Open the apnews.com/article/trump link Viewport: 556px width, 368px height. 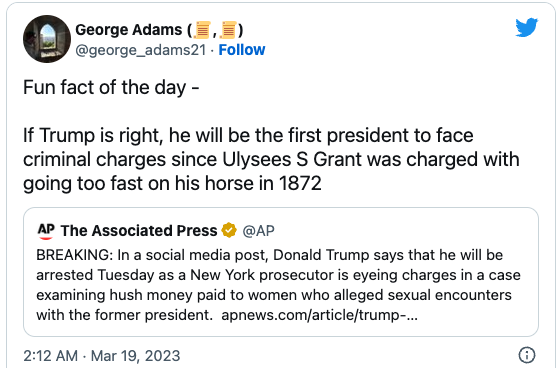pos(319,315)
